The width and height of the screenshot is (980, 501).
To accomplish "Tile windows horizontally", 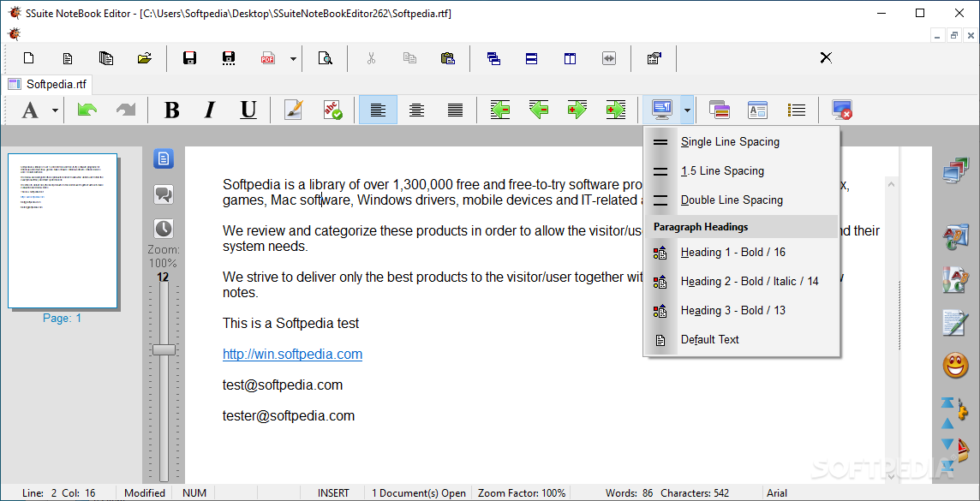I will 531,59.
